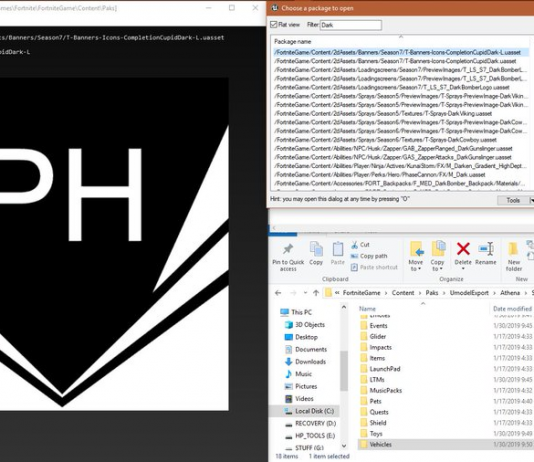This screenshot has width=534, height=462.
Task: Click Athena in the address breadcrumb
Action: [510, 293]
